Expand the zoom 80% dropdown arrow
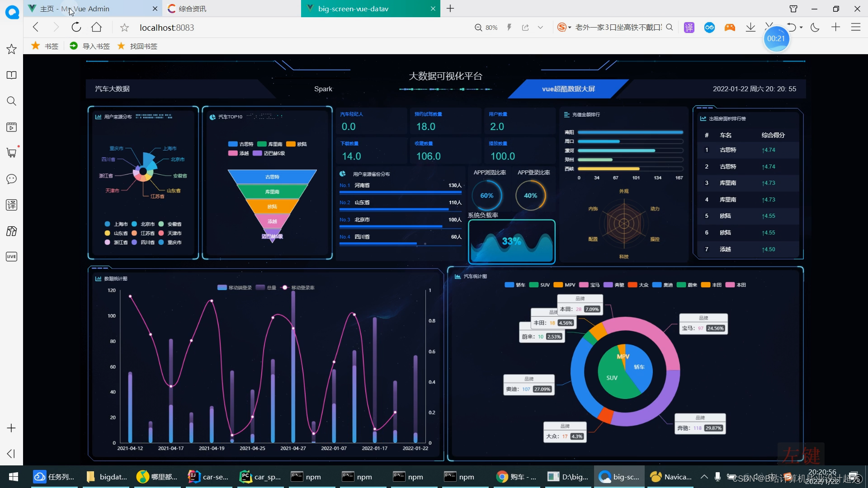The image size is (868, 488). 540,28
